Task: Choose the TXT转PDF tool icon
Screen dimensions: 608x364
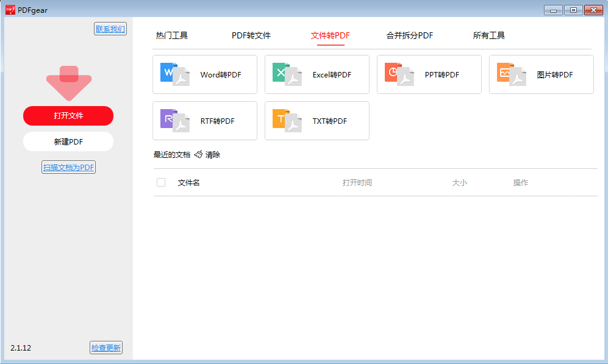Action: 287,121
